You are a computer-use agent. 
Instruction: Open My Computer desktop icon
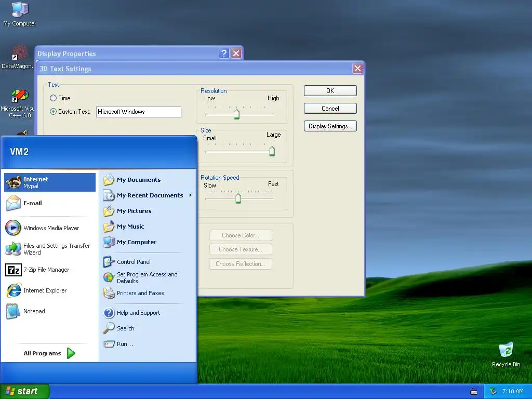pyautogui.click(x=20, y=14)
